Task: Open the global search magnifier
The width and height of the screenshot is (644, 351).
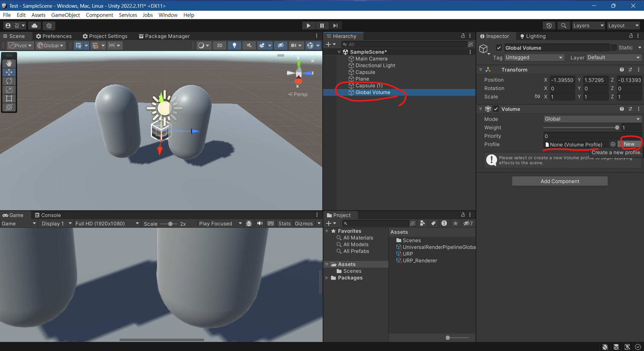Action: (563, 26)
